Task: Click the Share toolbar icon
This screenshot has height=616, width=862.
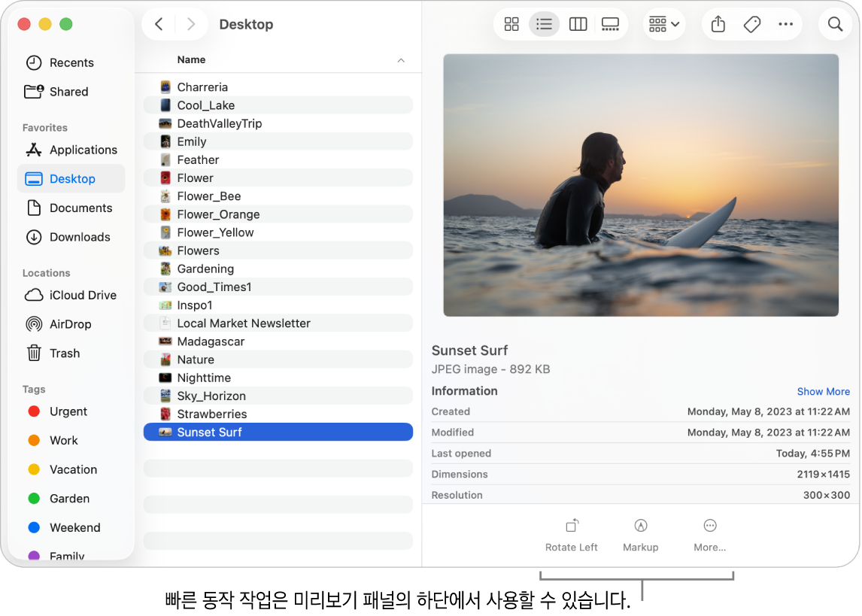Action: click(x=718, y=25)
